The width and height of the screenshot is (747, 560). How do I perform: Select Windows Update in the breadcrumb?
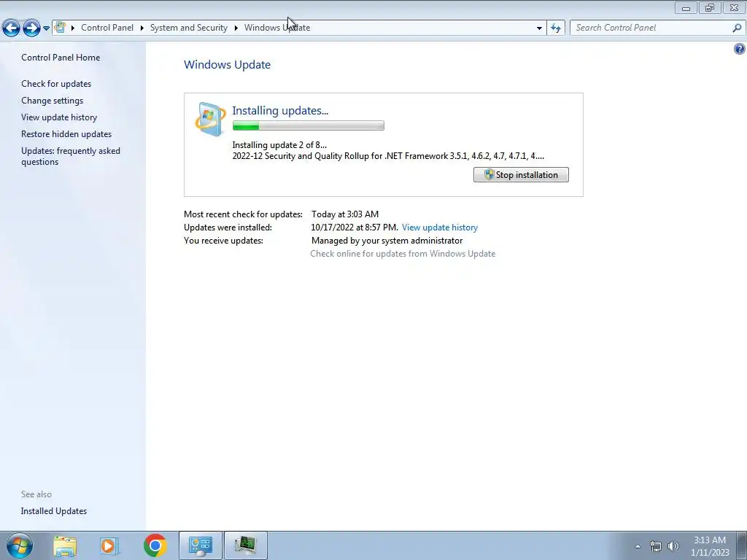pos(276,28)
